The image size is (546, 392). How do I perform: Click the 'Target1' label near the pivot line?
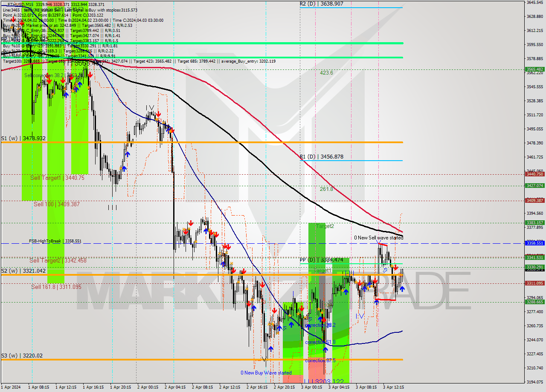[322, 271]
